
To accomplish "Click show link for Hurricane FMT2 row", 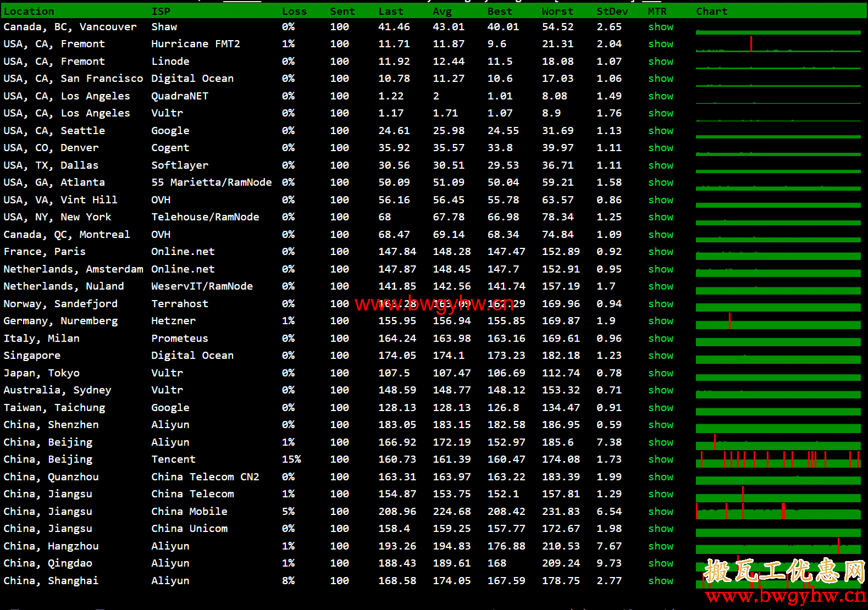I will click(660, 44).
